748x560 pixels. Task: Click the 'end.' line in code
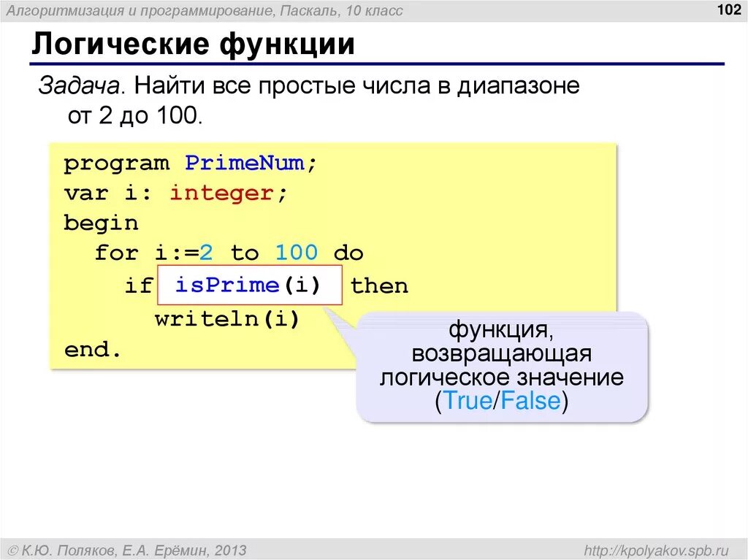click(93, 350)
